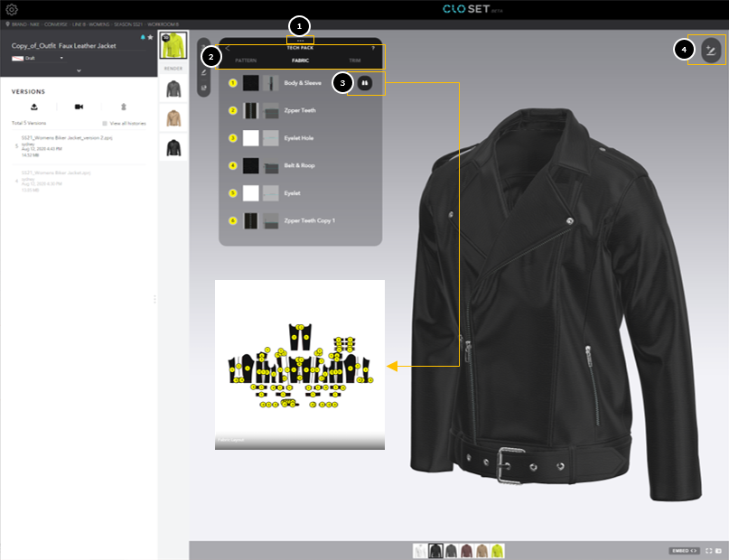Screen dimensions: 729x560
Task: Collapse the Tech Pack panel with the back chevron
Action: click(228, 49)
